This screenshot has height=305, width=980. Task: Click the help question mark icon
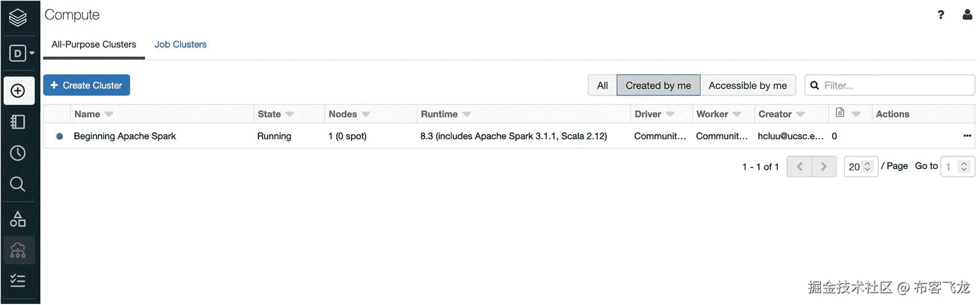941,15
